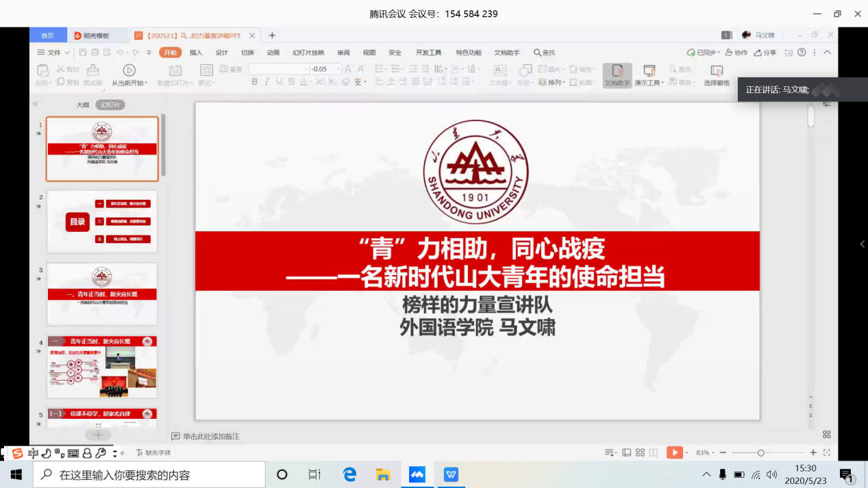Image resolution: width=868 pixels, height=488 pixels.
Task: Click the save icon in quick access toolbar
Action: click(83, 53)
